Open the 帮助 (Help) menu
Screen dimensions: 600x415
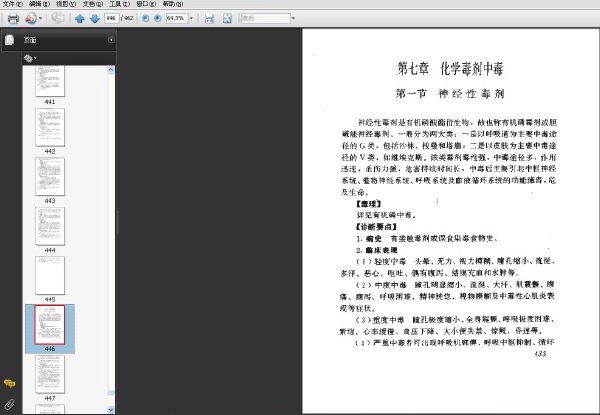(173, 4)
